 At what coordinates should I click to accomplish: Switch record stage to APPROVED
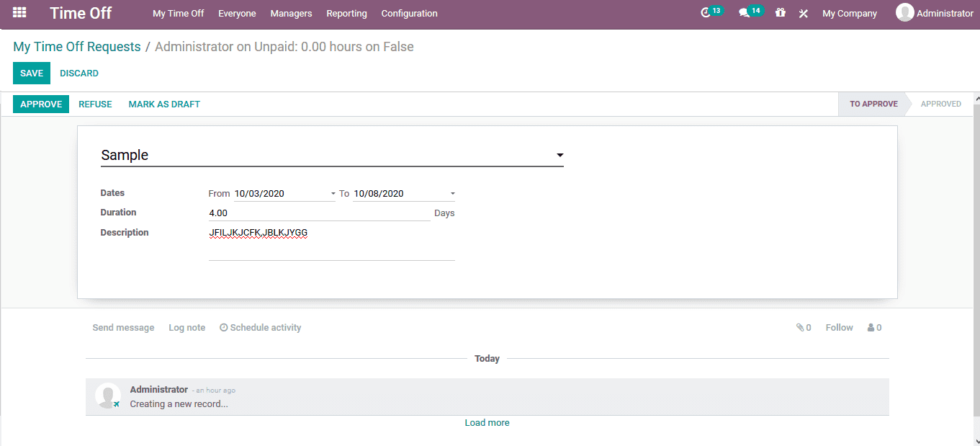coord(940,104)
